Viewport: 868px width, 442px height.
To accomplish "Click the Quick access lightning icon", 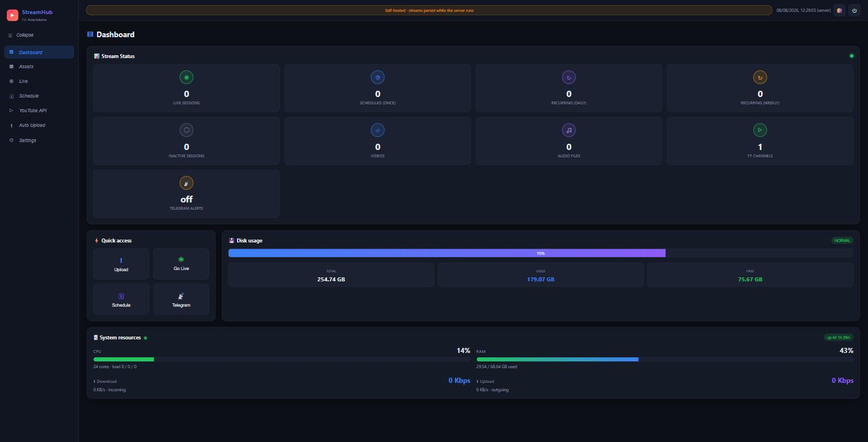I will [x=97, y=241].
